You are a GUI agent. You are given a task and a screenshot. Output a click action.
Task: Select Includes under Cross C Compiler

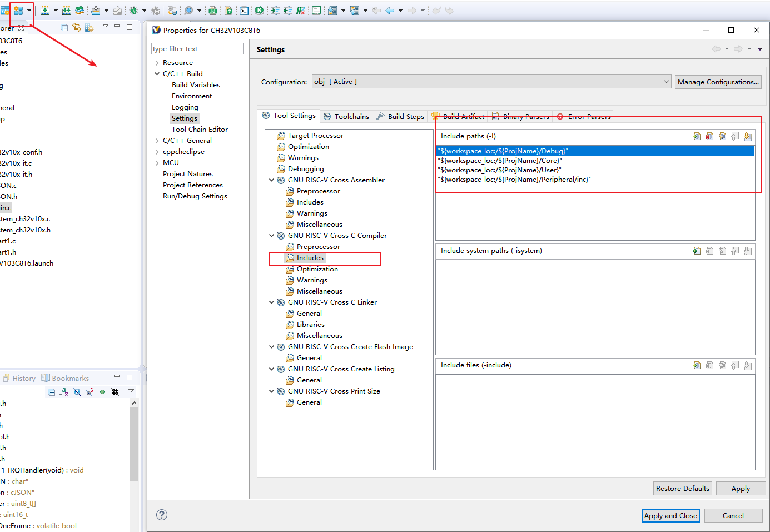(x=310, y=258)
